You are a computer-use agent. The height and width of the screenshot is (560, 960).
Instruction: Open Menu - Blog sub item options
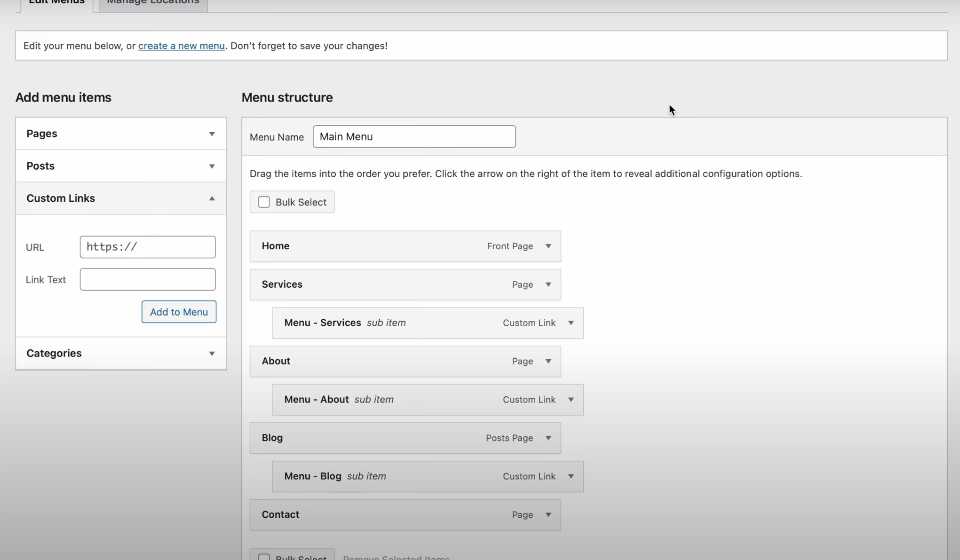(x=571, y=476)
